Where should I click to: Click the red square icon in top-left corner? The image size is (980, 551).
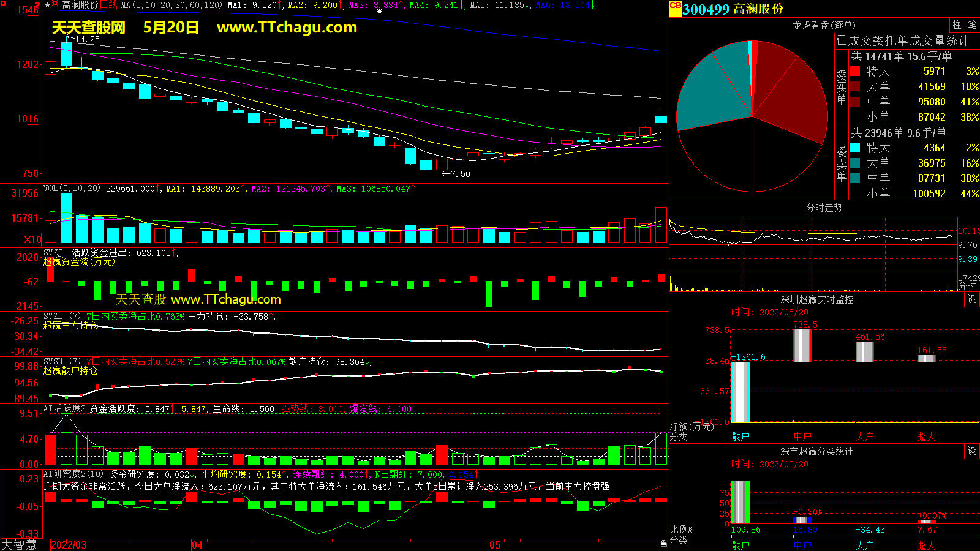3,3
